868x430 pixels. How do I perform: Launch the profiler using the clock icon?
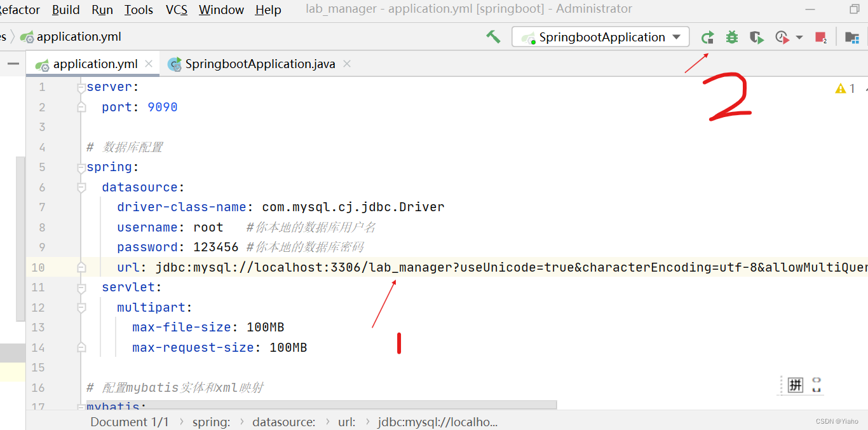click(781, 37)
